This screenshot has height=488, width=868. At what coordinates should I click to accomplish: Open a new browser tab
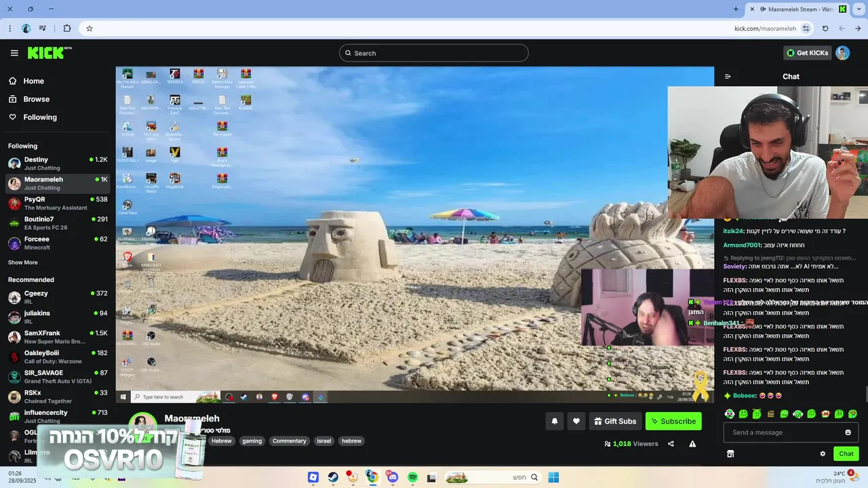736,9
